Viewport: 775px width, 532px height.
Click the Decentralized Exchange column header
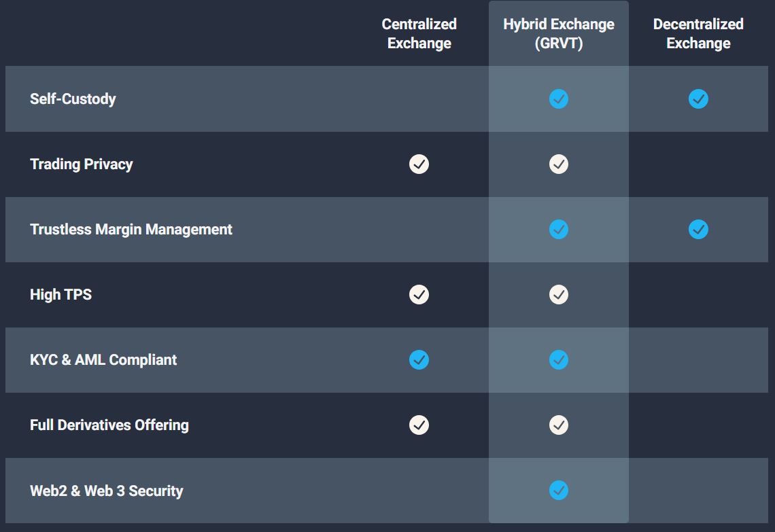pos(698,33)
